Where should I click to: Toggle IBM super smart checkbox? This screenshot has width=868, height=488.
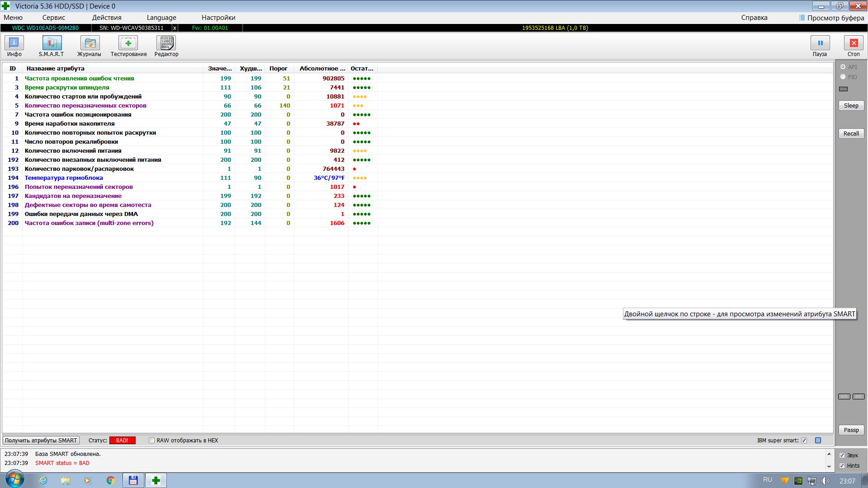pos(804,441)
